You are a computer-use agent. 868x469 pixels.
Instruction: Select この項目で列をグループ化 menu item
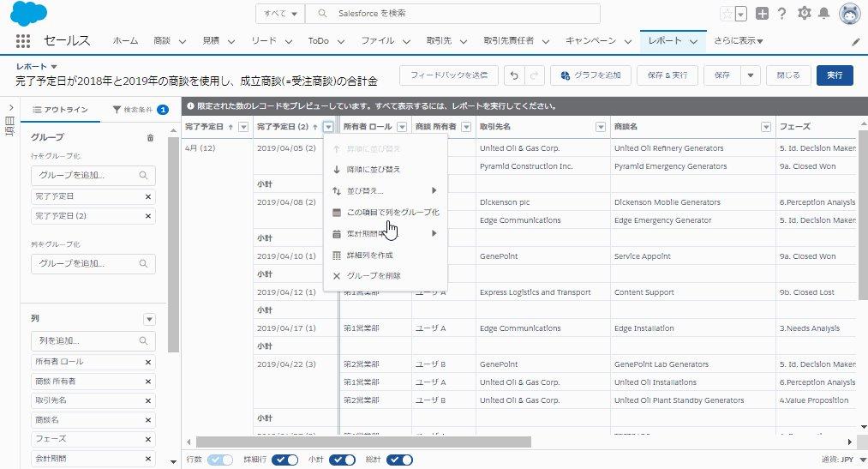(x=386, y=212)
